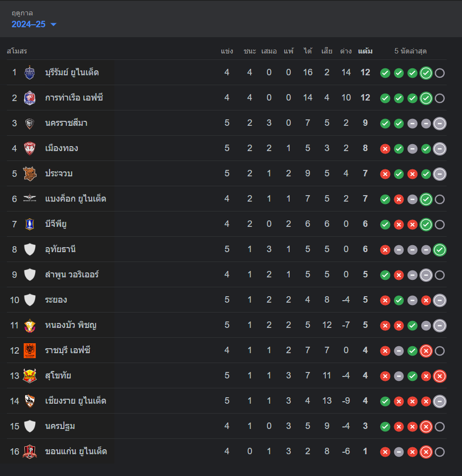
Task: Click the Port FC (การท่าเรือ เอฟซี) crest
Action: tap(30, 98)
